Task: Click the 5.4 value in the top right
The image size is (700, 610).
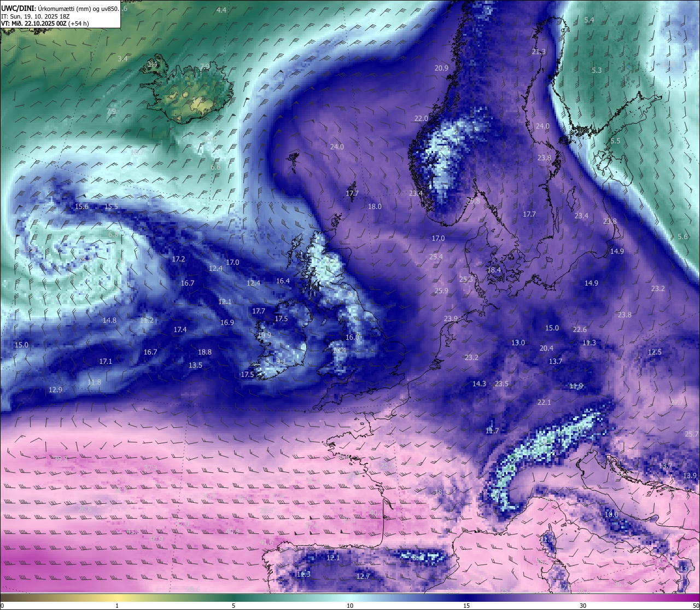Action: tap(589, 20)
